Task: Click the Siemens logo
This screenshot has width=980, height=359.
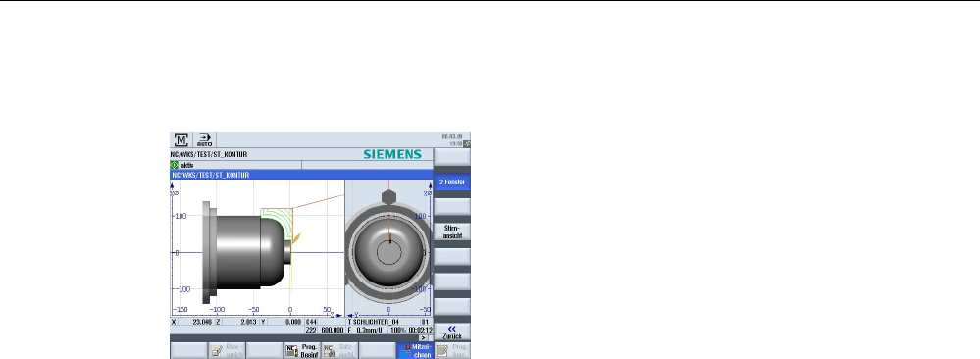Action: pyautogui.click(x=392, y=154)
